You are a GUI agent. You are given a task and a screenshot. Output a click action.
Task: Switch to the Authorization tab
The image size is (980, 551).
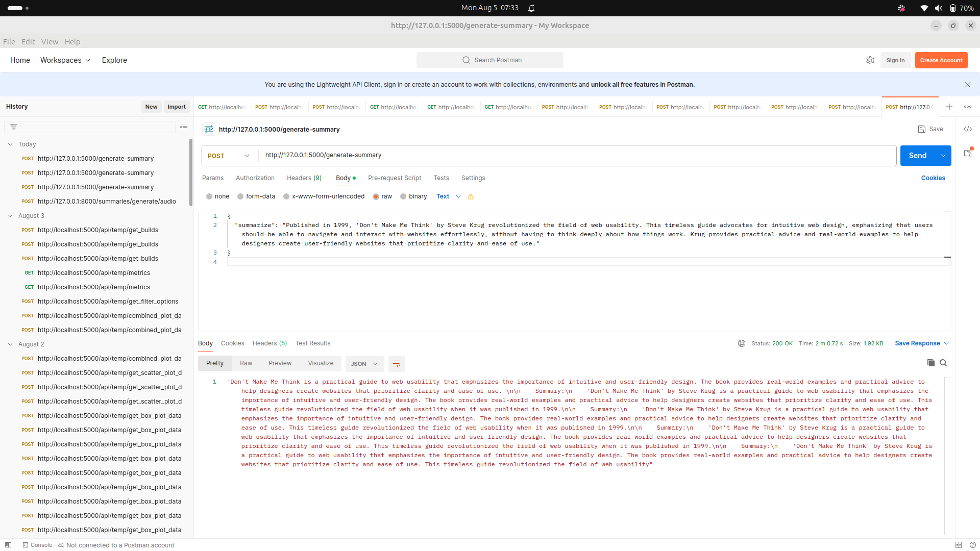coord(255,178)
